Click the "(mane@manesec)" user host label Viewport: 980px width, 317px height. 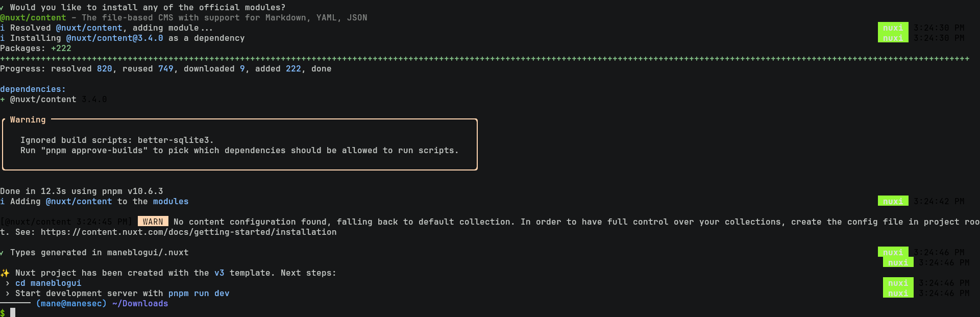pyautogui.click(x=71, y=304)
